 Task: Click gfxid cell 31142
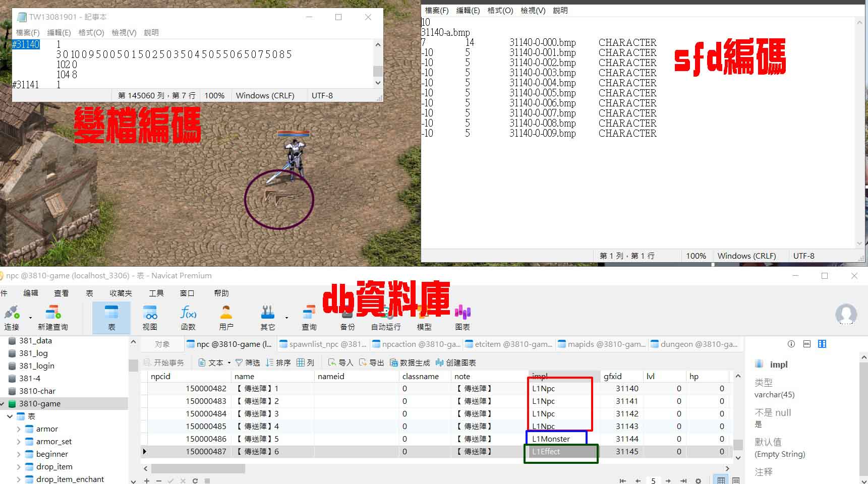pos(621,413)
